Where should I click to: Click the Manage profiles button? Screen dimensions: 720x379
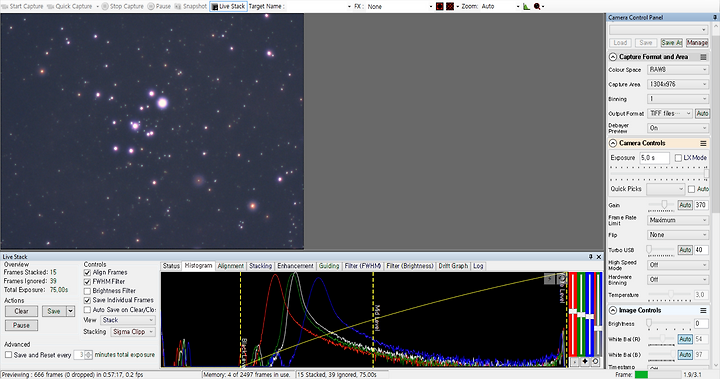[697, 42]
